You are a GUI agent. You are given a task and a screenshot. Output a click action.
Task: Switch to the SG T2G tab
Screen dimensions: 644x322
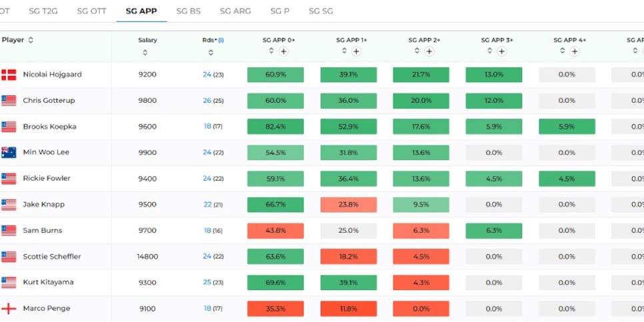click(x=43, y=11)
